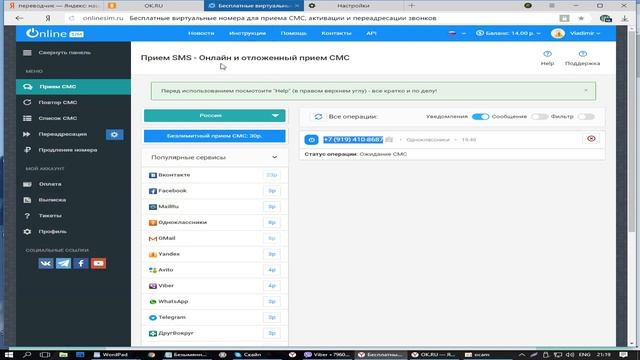Click the ENG language indicator
This screenshot has width=640, height=360.
click(x=584, y=355)
